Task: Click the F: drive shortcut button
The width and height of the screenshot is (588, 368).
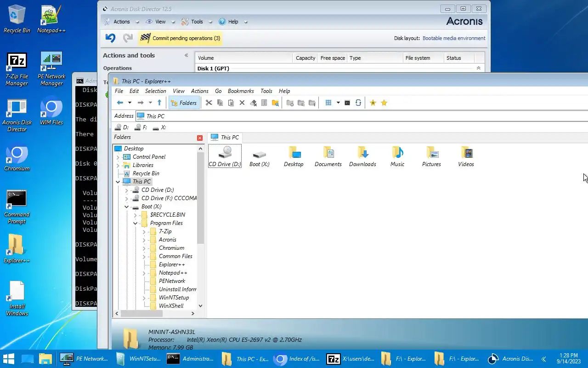Action: pos(141,127)
